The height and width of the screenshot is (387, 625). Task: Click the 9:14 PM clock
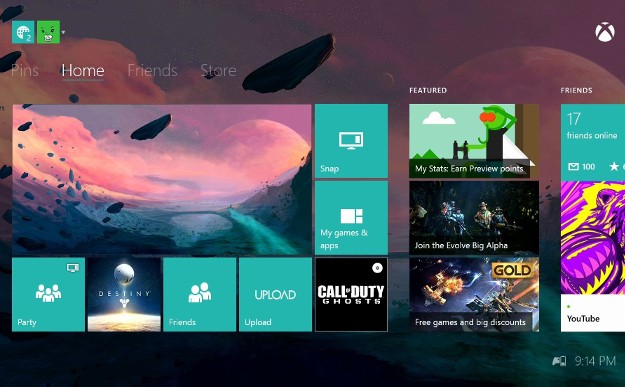[595, 361]
